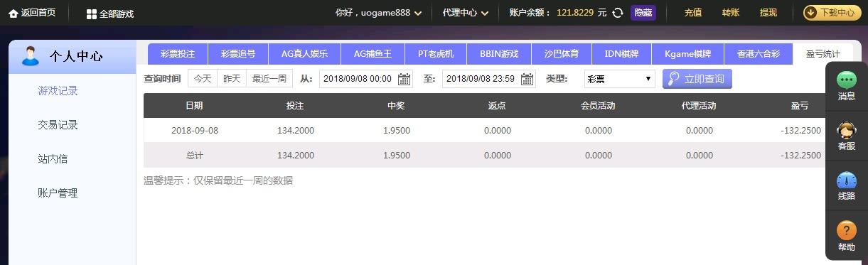Click the 盈亏 column header

pyautogui.click(x=800, y=106)
